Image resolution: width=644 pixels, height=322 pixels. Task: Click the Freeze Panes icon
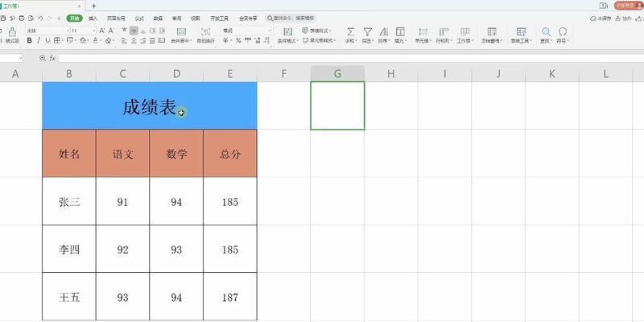click(x=492, y=31)
